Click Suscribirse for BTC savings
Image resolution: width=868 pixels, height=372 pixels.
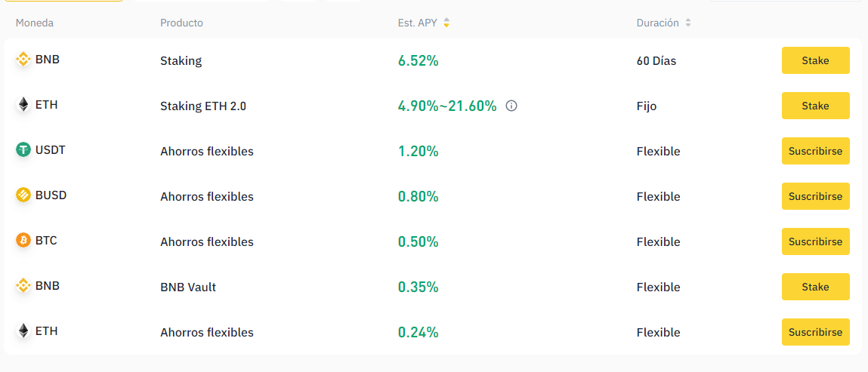tap(815, 241)
